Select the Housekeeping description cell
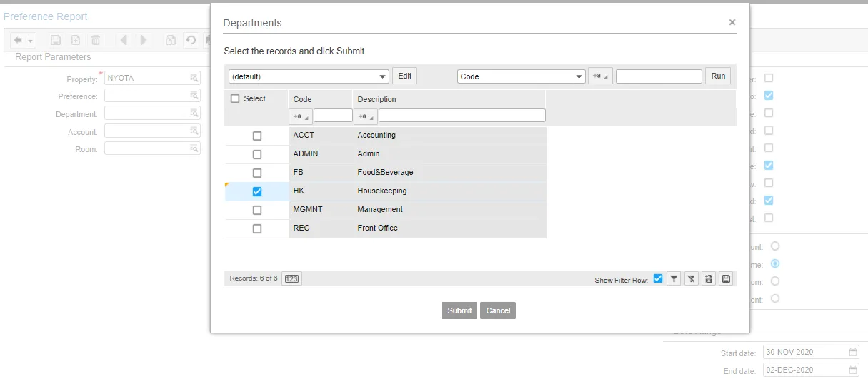The image size is (868, 384). click(x=450, y=191)
